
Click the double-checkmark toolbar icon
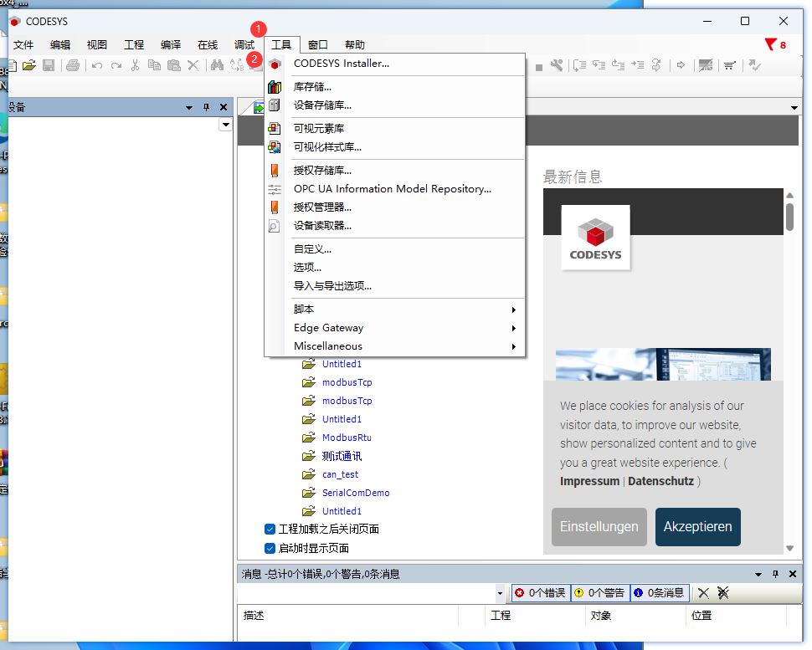(755, 65)
